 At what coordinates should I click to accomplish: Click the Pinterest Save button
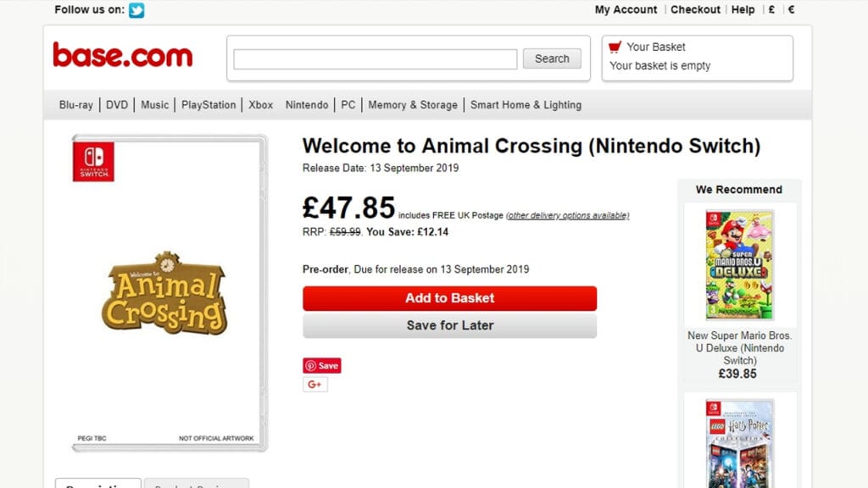(322, 365)
